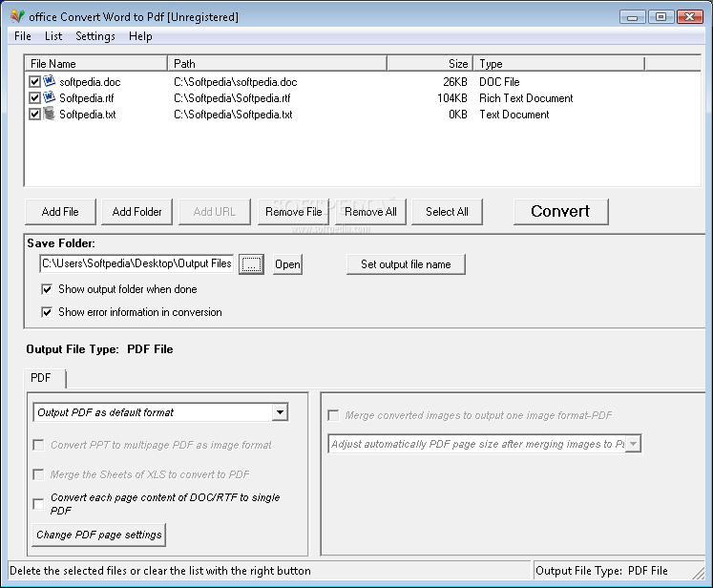Expand the Output PDF as default format dropdown
The image size is (713, 588).
(x=280, y=413)
